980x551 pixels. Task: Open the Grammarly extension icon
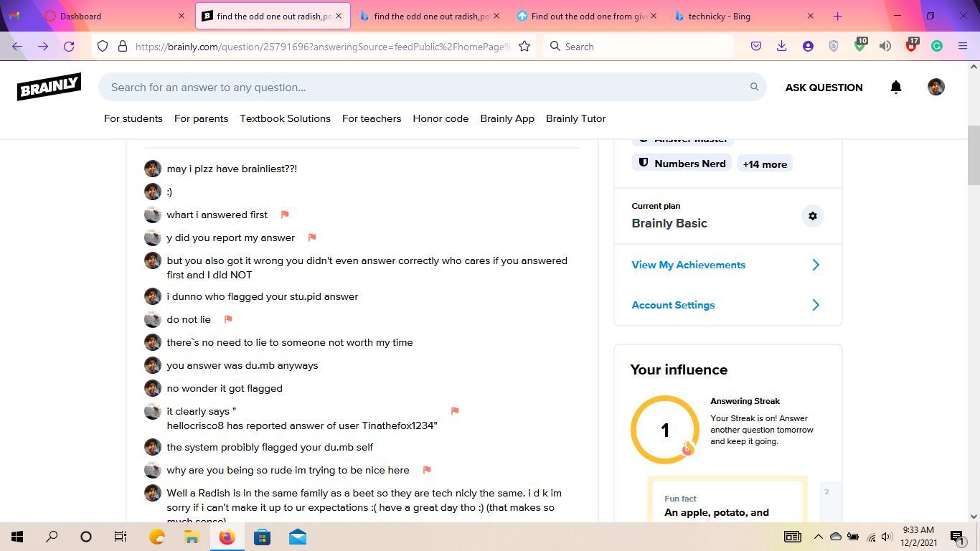[937, 47]
